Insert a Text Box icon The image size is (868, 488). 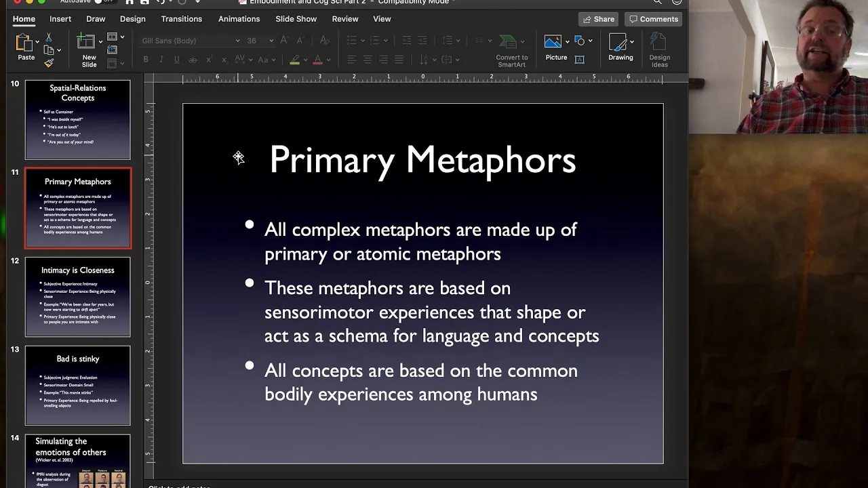580,60
